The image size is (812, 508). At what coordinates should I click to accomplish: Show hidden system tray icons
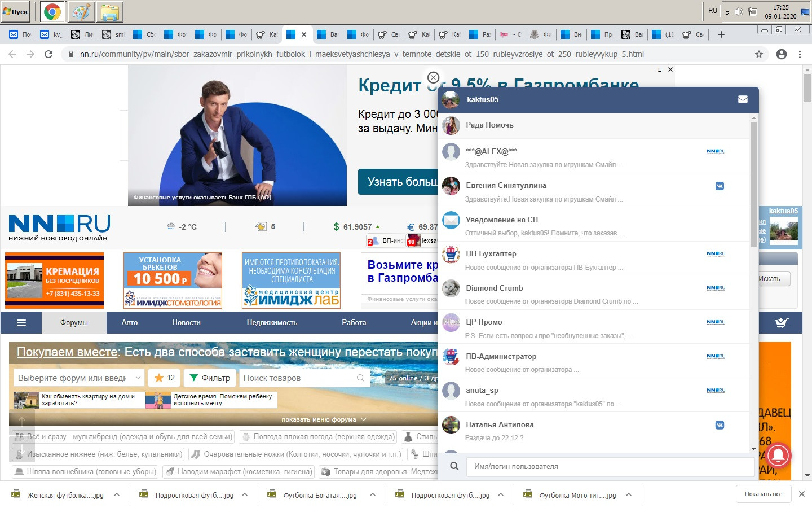point(727,12)
